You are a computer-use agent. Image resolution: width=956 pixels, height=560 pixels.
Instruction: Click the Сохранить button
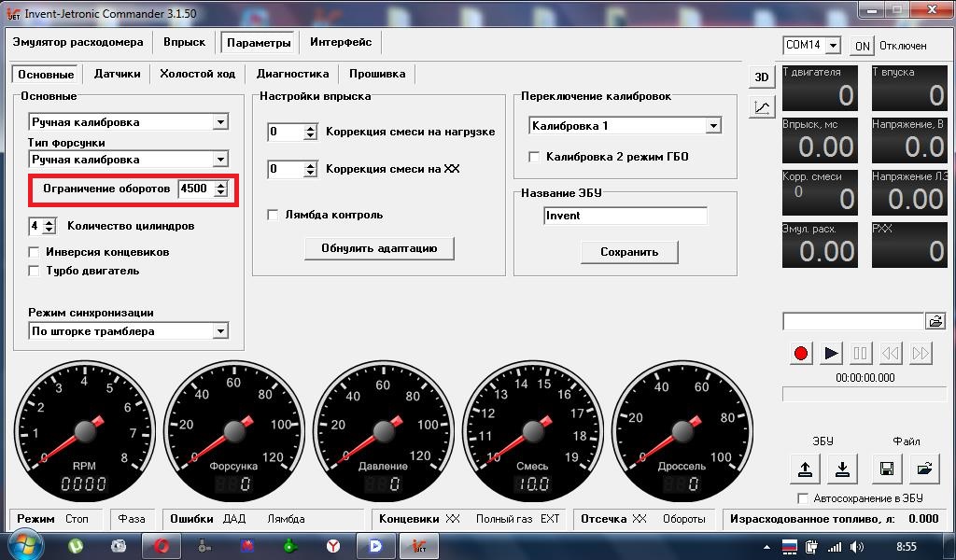click(629, 252)
